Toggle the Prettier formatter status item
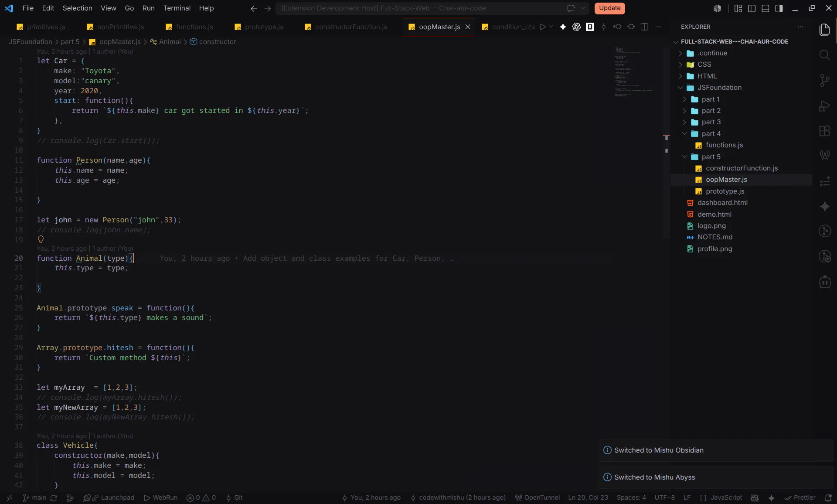 tap(800, 498)
